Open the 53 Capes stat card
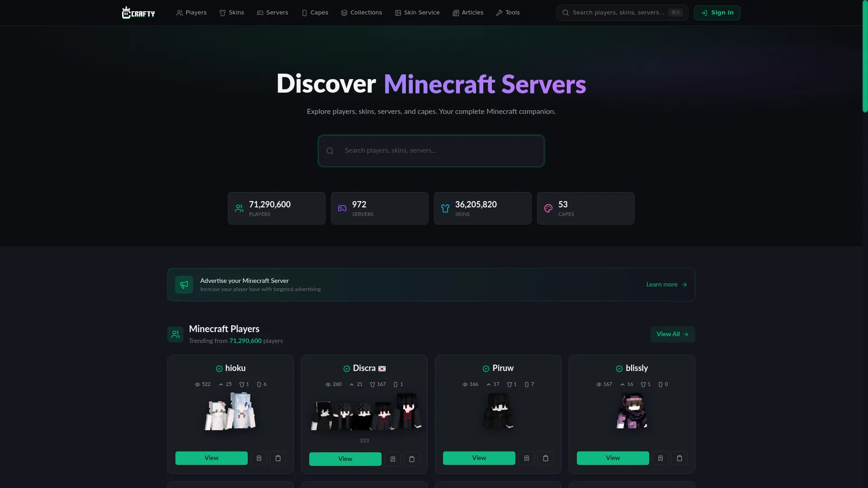 586,208
